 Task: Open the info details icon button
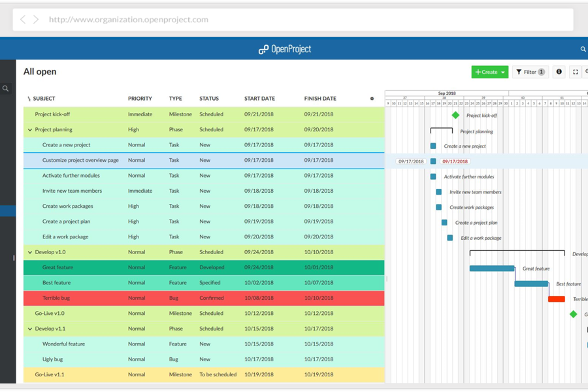pos(559,72)
